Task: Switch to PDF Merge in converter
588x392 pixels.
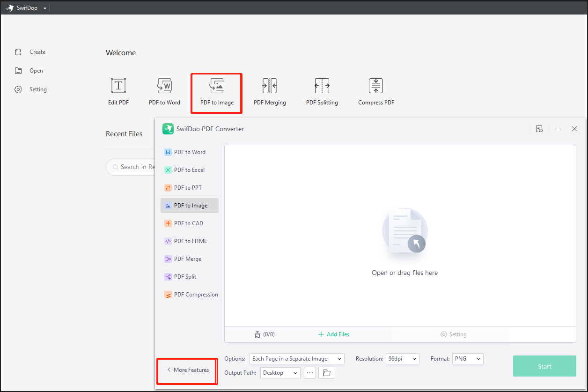Action: pyautogui.click(x=190, y=259)
